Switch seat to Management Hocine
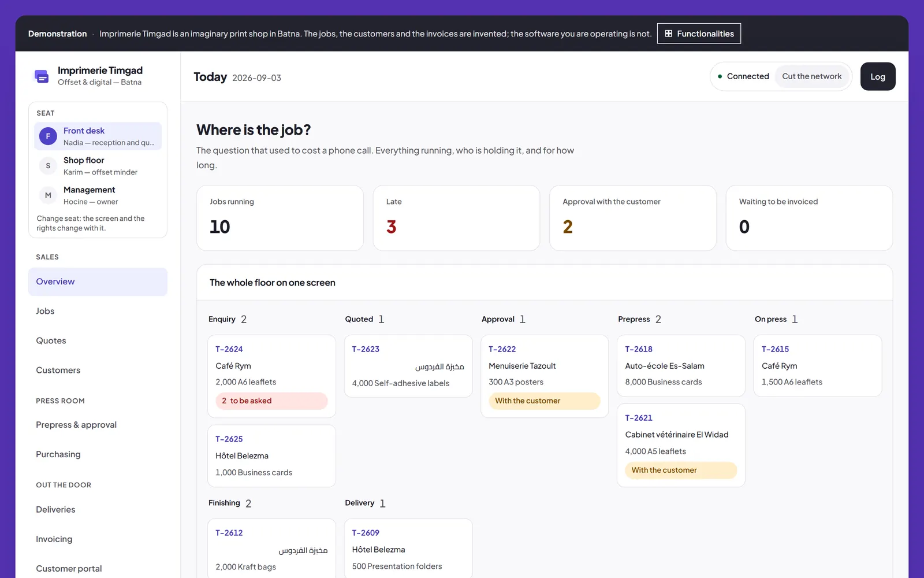This screenshot has height=578, width=924. [x=98, y=195]
